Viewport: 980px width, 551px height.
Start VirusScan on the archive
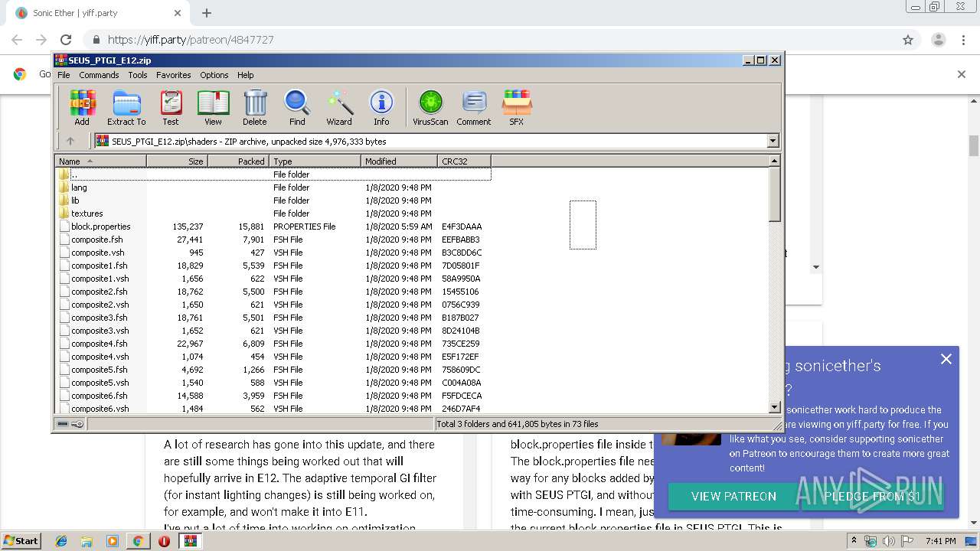(430, 107)
